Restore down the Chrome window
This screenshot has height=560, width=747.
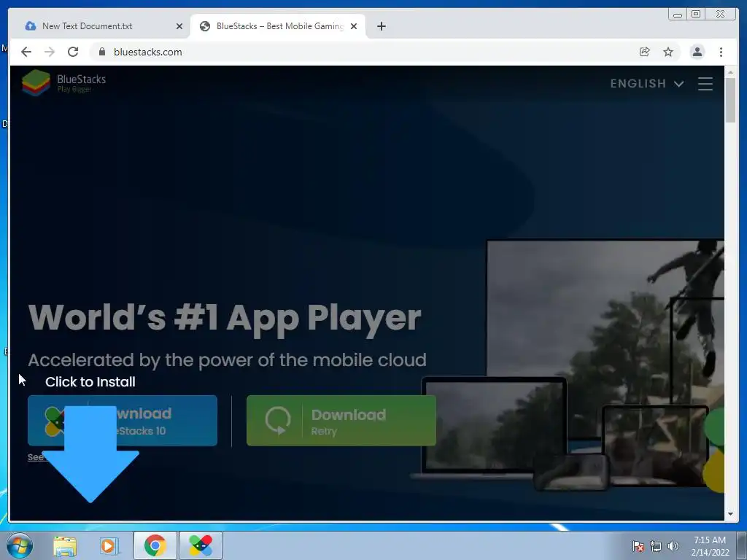tap(696, 15)
